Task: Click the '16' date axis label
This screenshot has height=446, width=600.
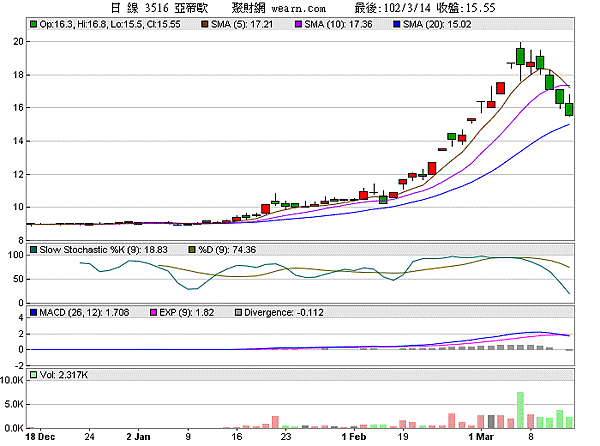Action: point(237,437)
